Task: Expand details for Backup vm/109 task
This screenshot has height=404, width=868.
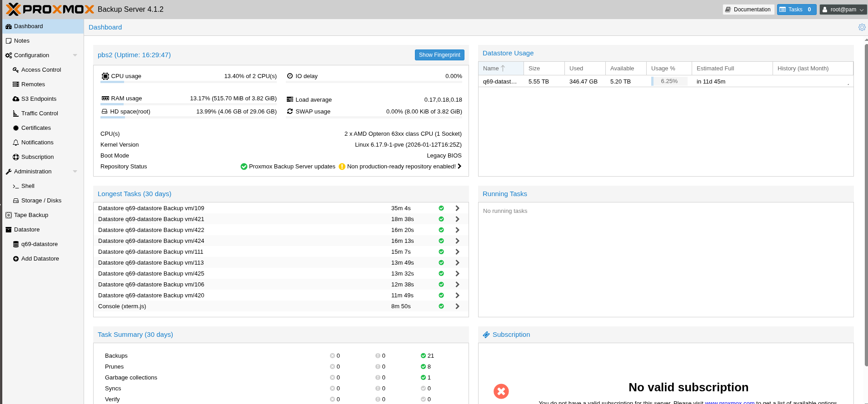Action: pos(457,208)
